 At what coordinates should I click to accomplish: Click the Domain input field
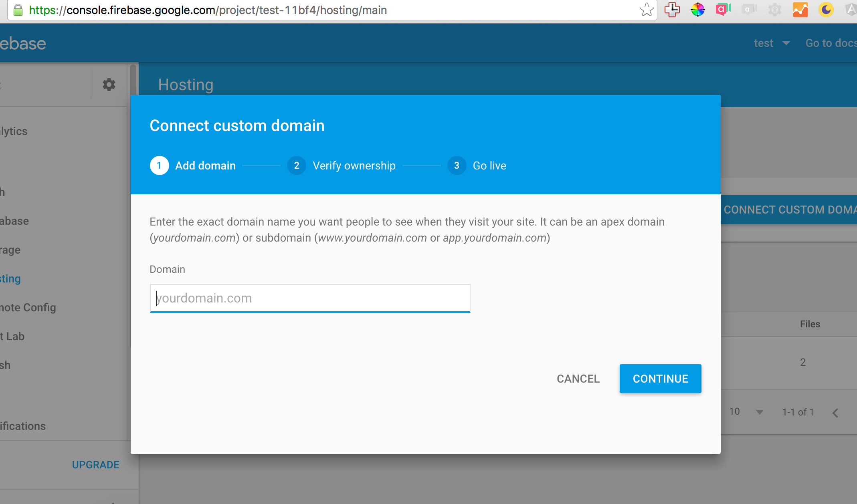point(310,298)
